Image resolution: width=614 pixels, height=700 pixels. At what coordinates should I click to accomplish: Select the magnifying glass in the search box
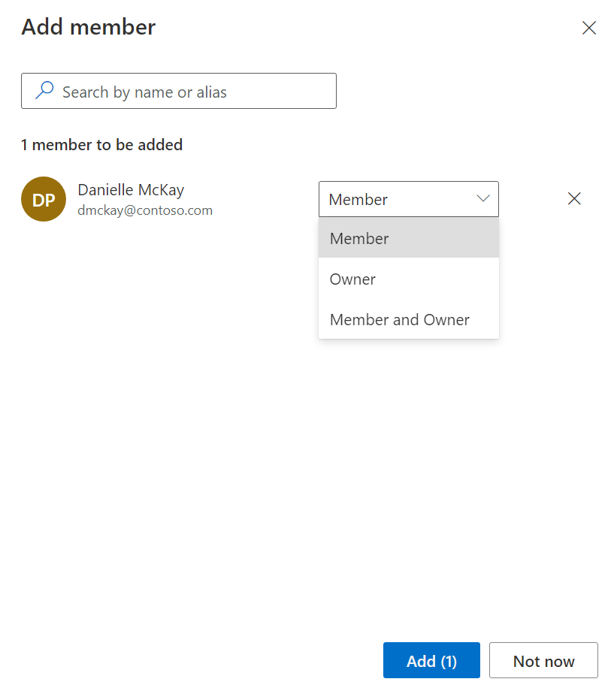coord(44,89)
